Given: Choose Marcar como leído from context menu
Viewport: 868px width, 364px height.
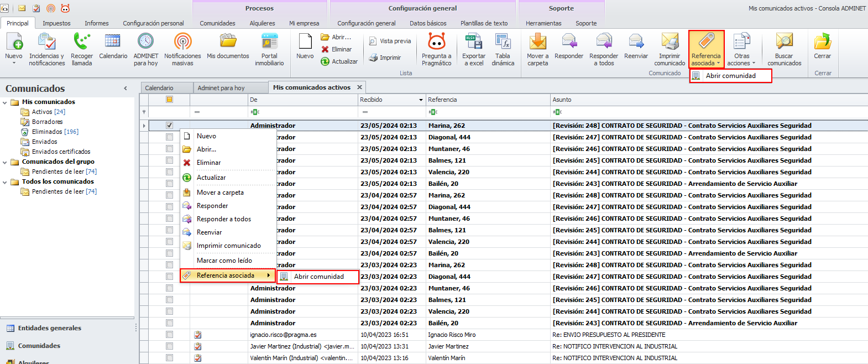Looking at the screenshot, I should click(224, 261).
